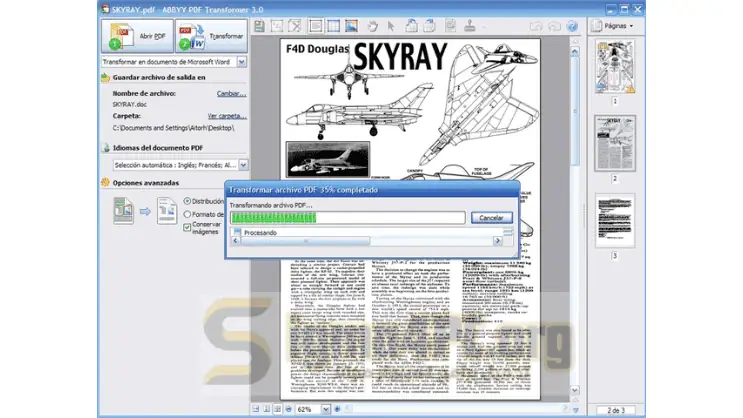
Task: Click the horizontal scroll left arrow below document
Action: tap(348, 409)
